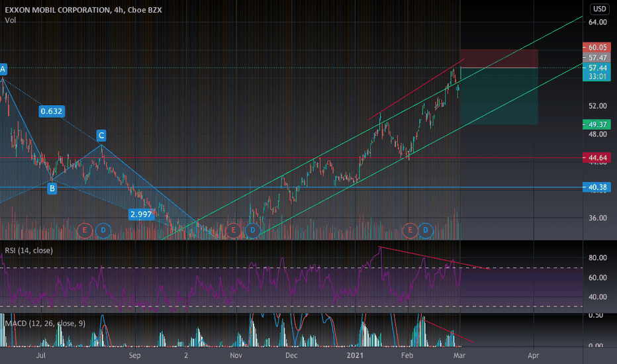This screenshot has width=617, height=364.
Task: Click the 49.37 target price label
Action: pos(596,124)
